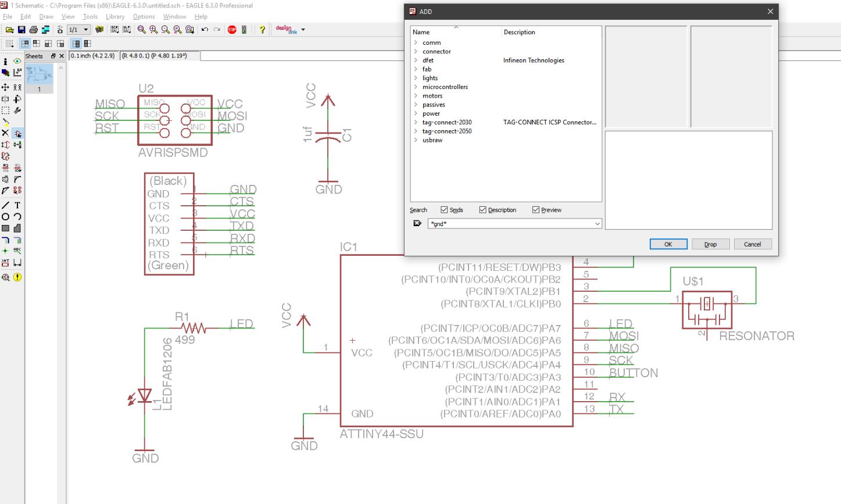Uncheck the Preview checkbox
Image resolution: width=841 pixels, height=504 pixels.
pos(536,210)
